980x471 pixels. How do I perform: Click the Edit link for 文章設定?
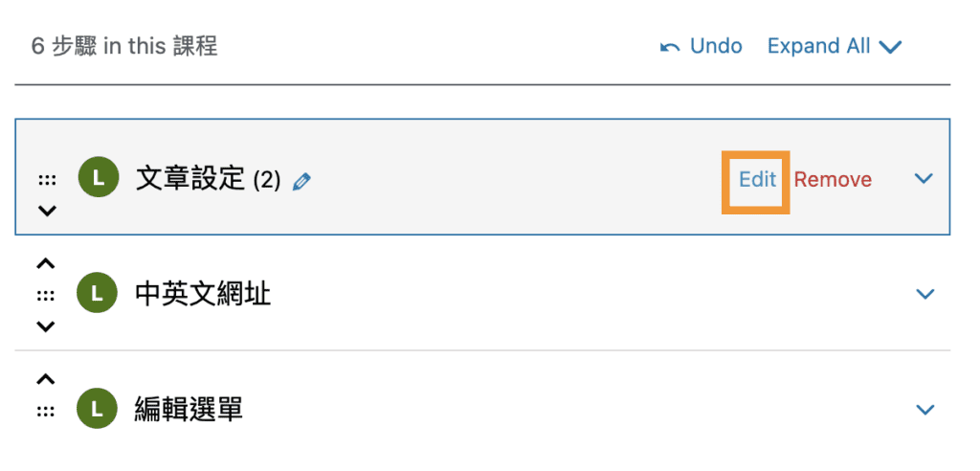pos(757,179)
